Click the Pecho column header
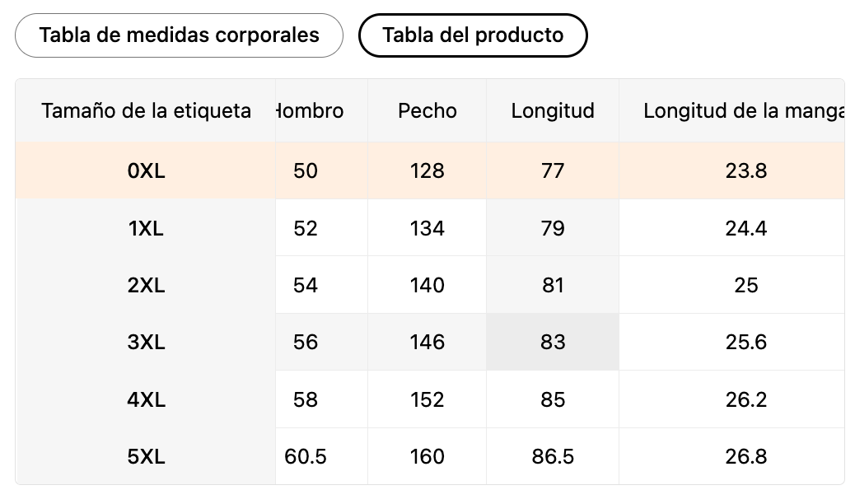The width and height of the screenshot is (855, 504). coord(427,110)
